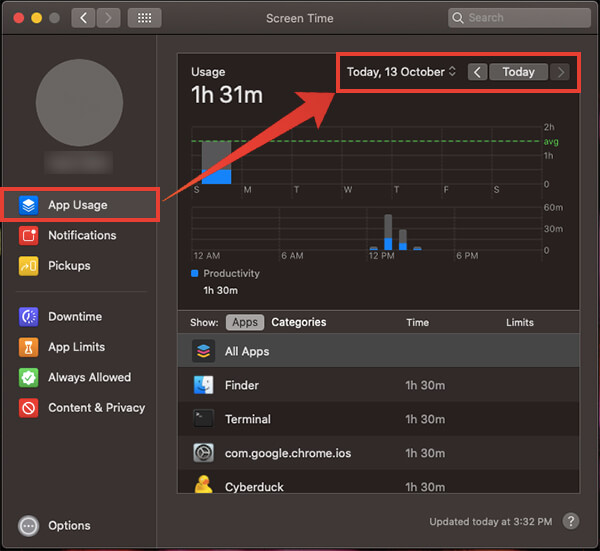600x551 pixels.
Task: Click the tallest hourly bar near 12 PM
Action: click(388, 232)
